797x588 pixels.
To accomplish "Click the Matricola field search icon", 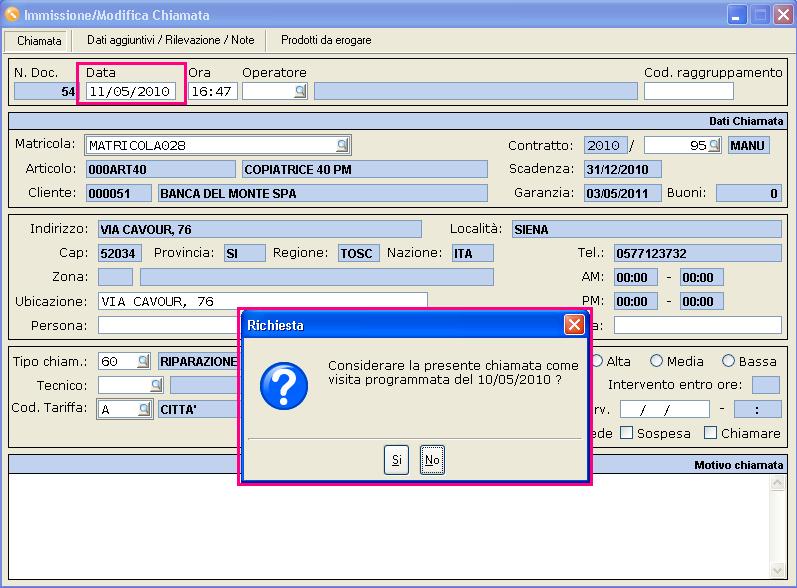I will [342, 145].
